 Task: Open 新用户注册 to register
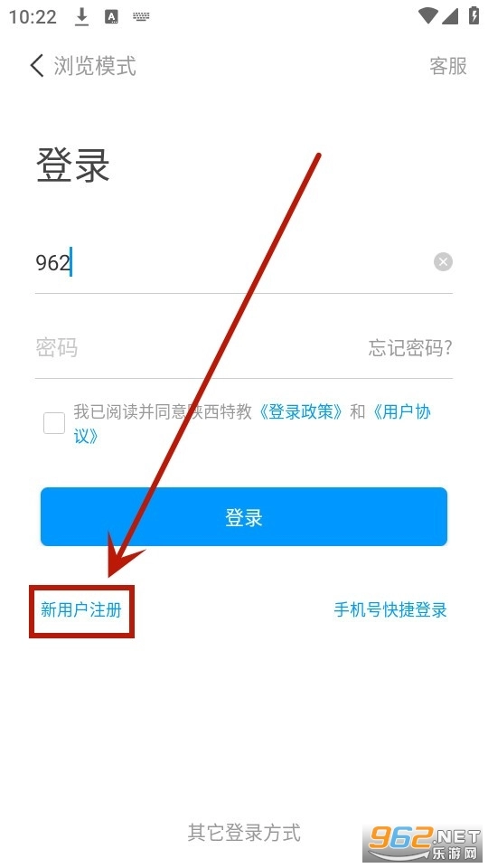(81, 610)
